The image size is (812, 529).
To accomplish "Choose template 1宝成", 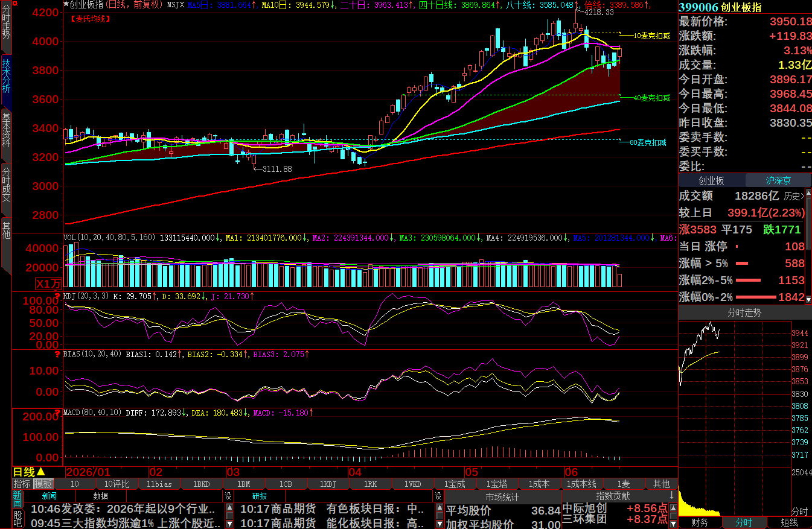I will tap(455, 484).
